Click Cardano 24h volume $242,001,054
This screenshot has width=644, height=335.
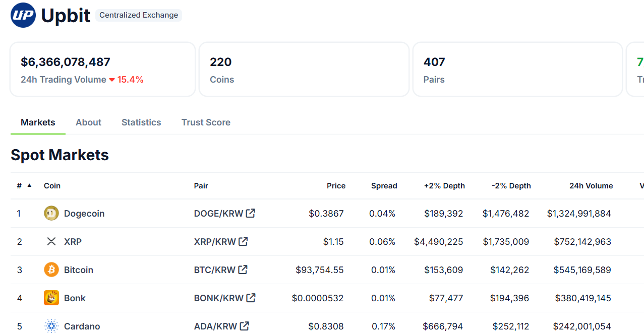(x=582, y=326)
